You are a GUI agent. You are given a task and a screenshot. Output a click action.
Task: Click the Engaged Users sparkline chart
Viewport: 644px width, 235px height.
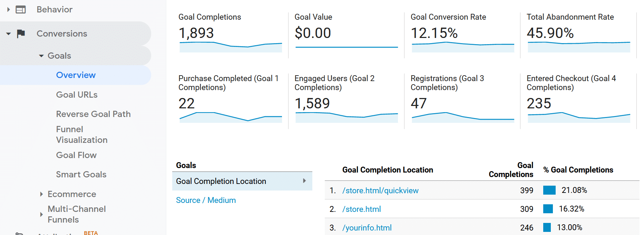click(x=347, y=117)
